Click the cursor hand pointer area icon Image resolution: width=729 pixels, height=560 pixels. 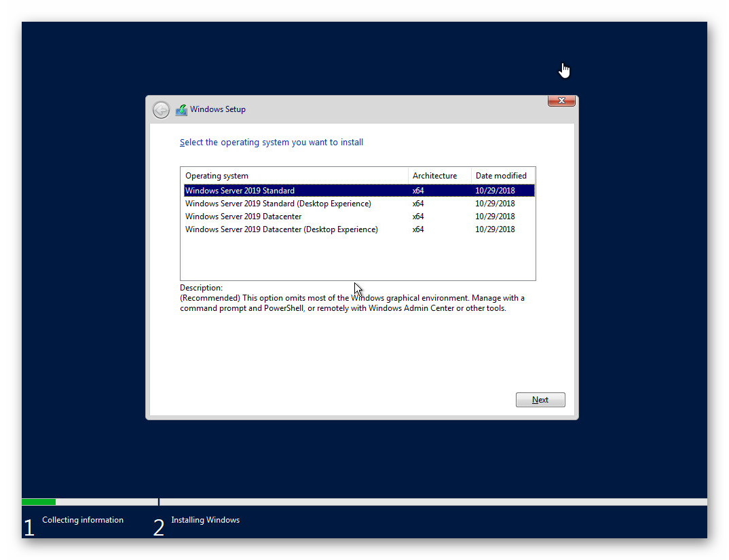565,69
